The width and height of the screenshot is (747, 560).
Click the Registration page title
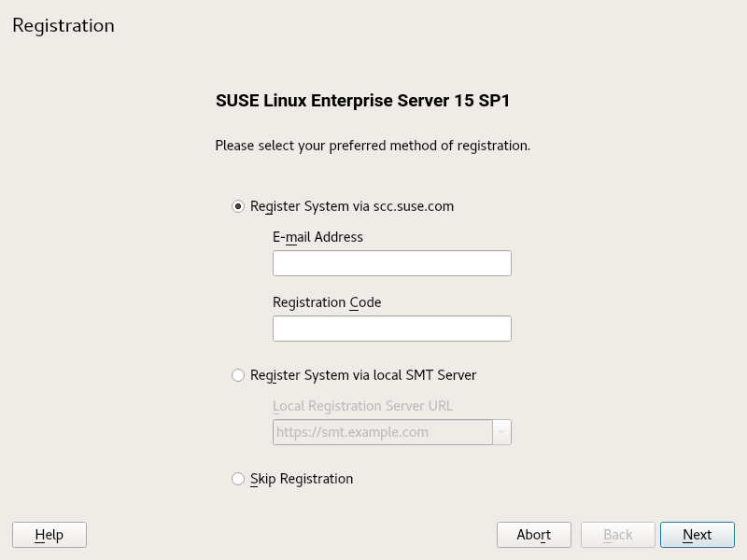point(63,26)
